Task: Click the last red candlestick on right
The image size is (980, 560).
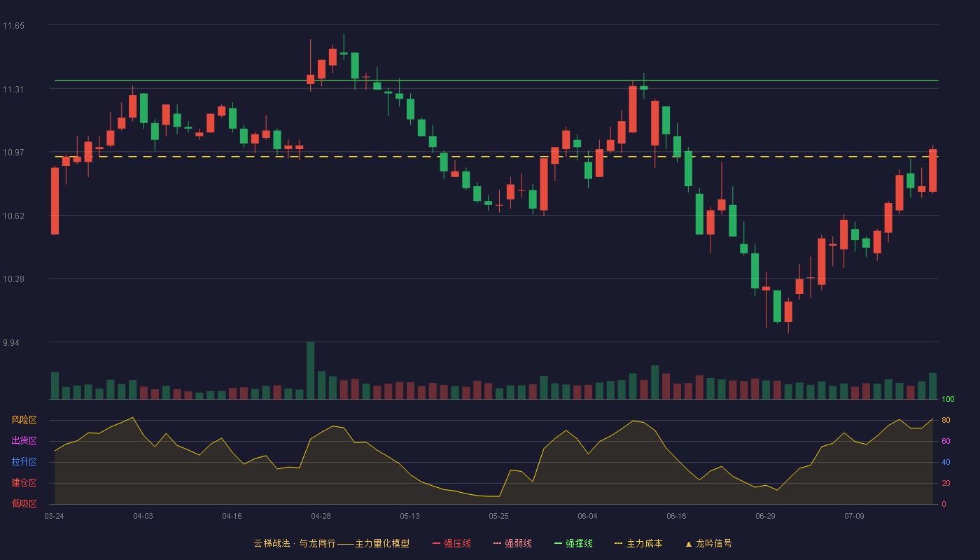Action: [932, 170]
